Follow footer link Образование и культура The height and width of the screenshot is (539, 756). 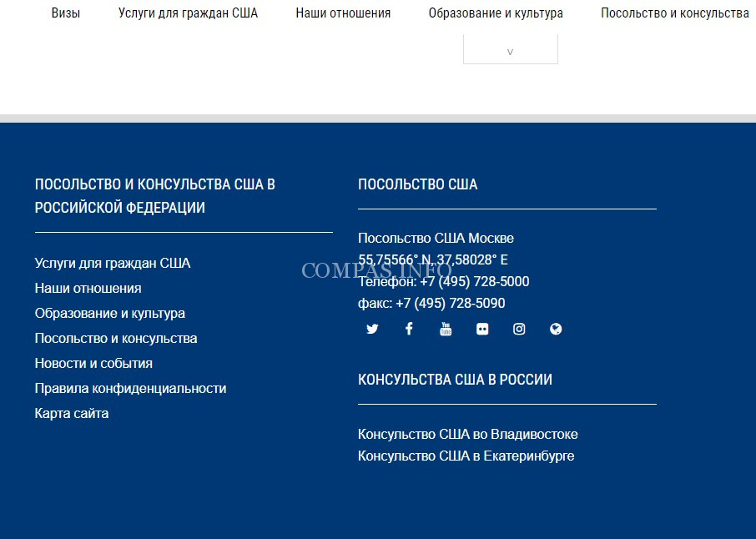pyautogui.click(x=110, y=314)
